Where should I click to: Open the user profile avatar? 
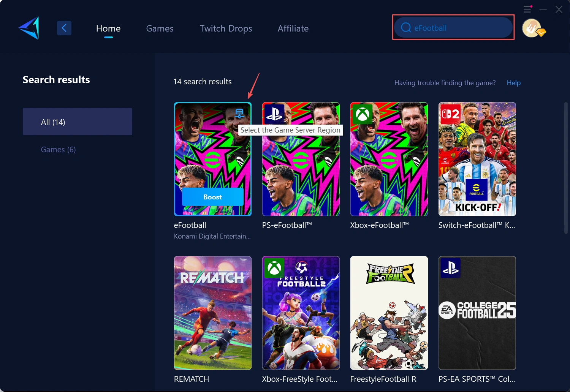[532, 28]
